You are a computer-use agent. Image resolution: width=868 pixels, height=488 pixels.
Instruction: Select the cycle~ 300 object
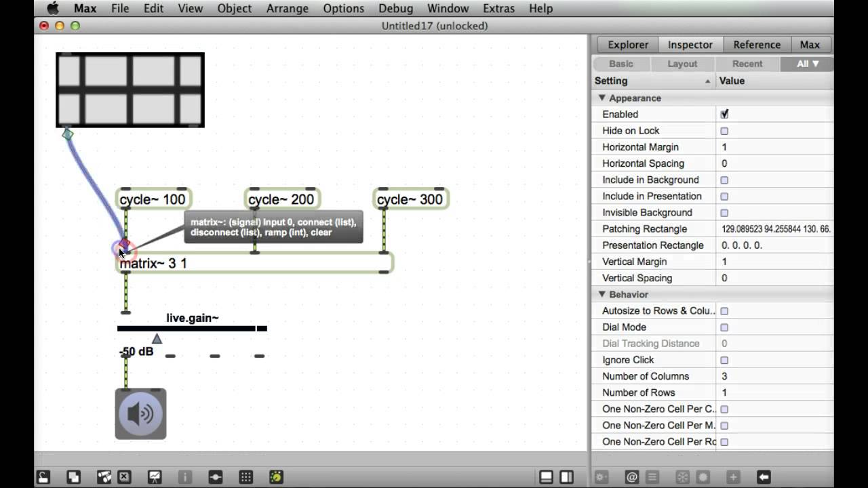(410, 199)
